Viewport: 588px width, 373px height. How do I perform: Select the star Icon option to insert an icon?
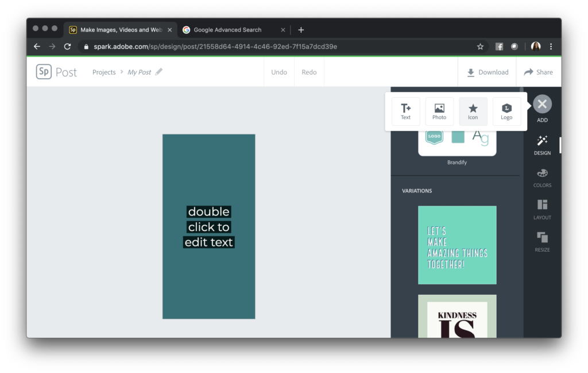click(473, 111)
